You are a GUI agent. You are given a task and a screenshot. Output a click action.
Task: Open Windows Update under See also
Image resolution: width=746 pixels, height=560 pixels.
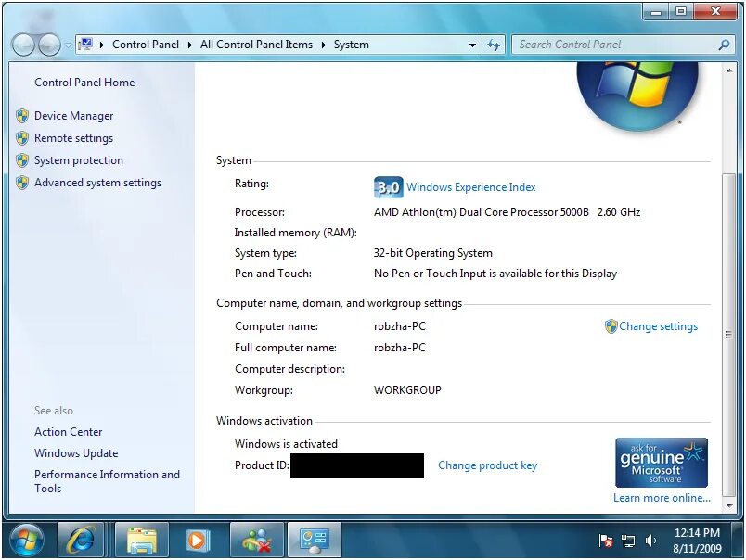76,453
